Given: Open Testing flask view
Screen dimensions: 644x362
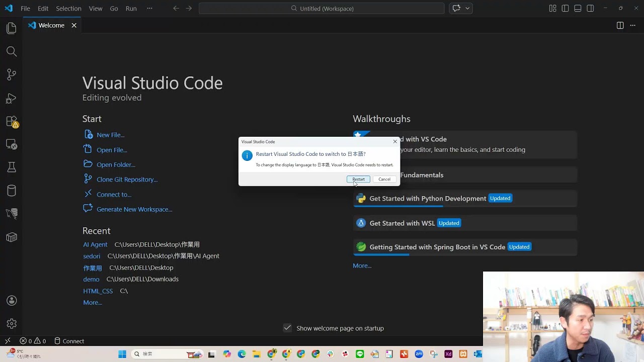Looking at the screenshot, I should (12, 167).
